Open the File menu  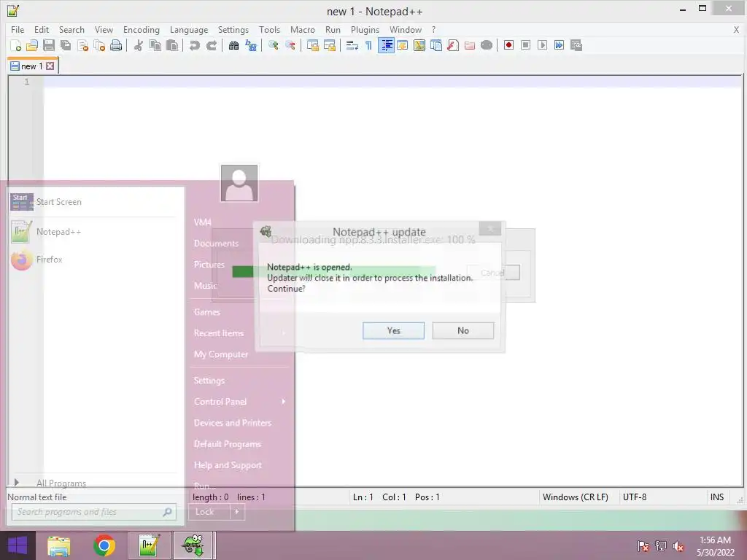[18, 29]
